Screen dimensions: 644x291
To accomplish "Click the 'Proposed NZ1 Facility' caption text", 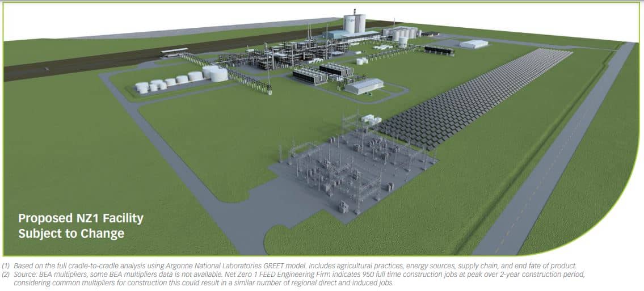I will [x=81, y=218].
